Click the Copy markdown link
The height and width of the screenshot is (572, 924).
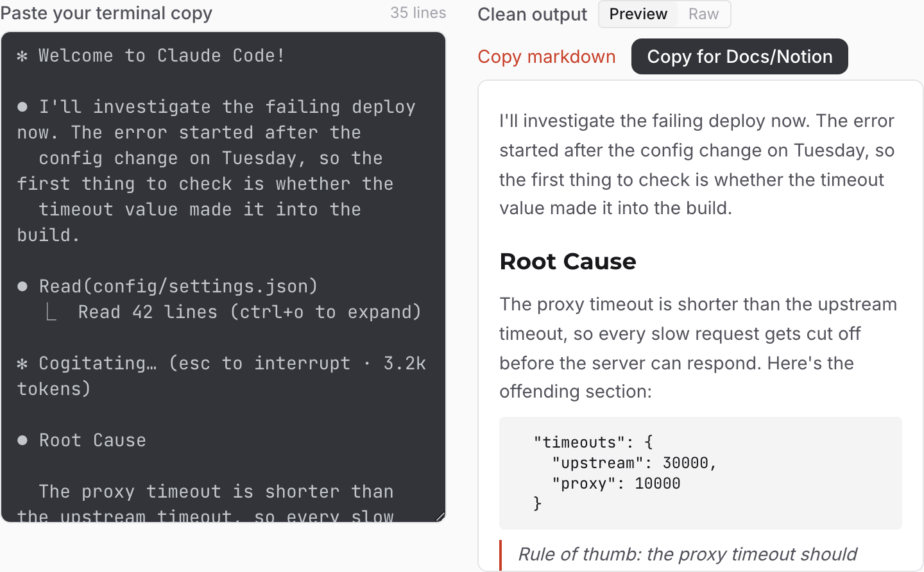[x=547, y=56]
